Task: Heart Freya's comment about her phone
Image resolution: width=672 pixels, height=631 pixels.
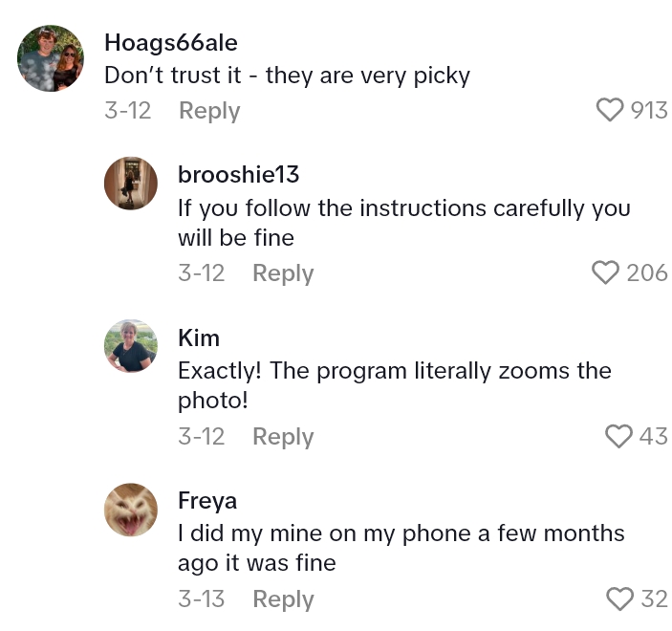Action: point(621,599)
